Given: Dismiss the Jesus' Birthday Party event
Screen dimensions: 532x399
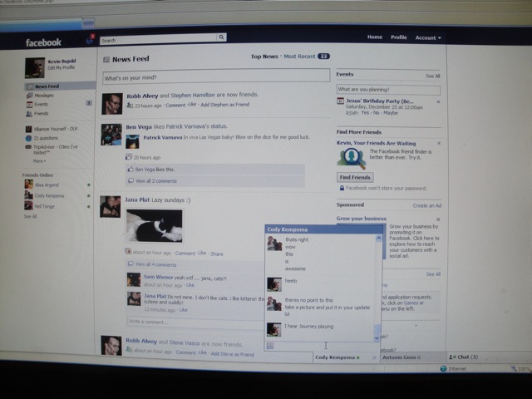Looking at the screenshot, I should (438, 101).
